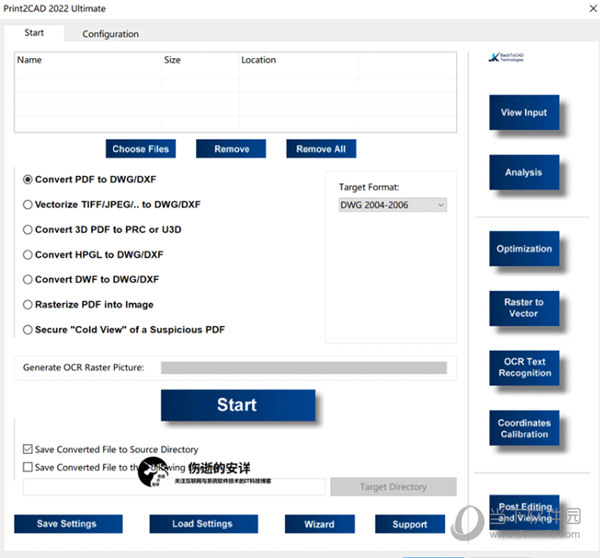
Task: Click the target directory path field
Action: 174,487
